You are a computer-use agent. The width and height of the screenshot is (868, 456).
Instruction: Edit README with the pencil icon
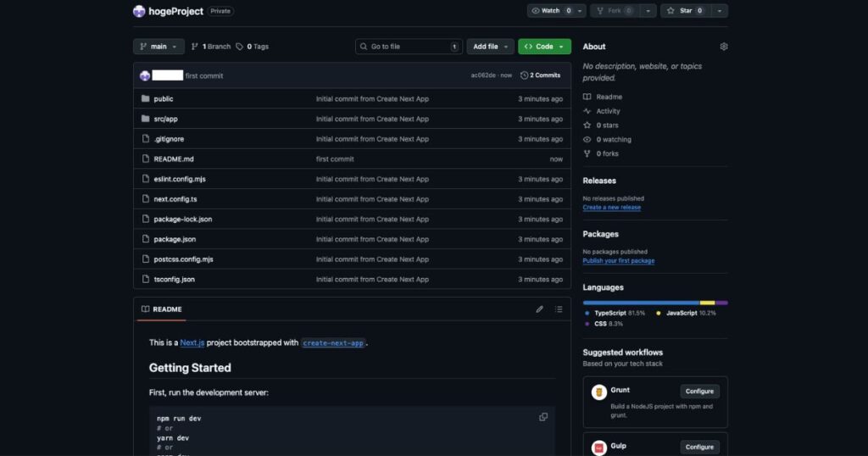[x=539, y=309]
